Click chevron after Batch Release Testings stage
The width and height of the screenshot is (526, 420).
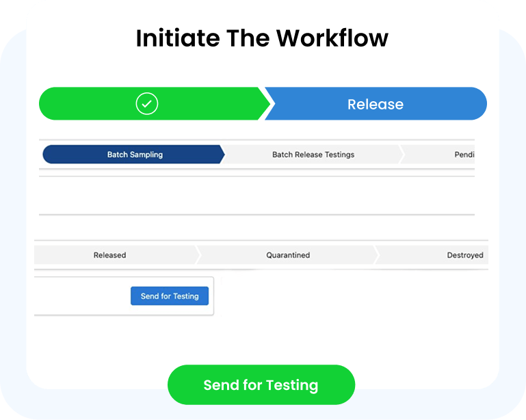coord(402,155)
